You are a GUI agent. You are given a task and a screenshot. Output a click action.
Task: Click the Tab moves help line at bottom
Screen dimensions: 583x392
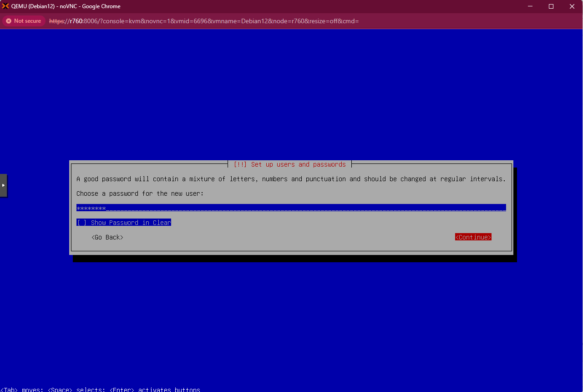(x=100, y=390)
